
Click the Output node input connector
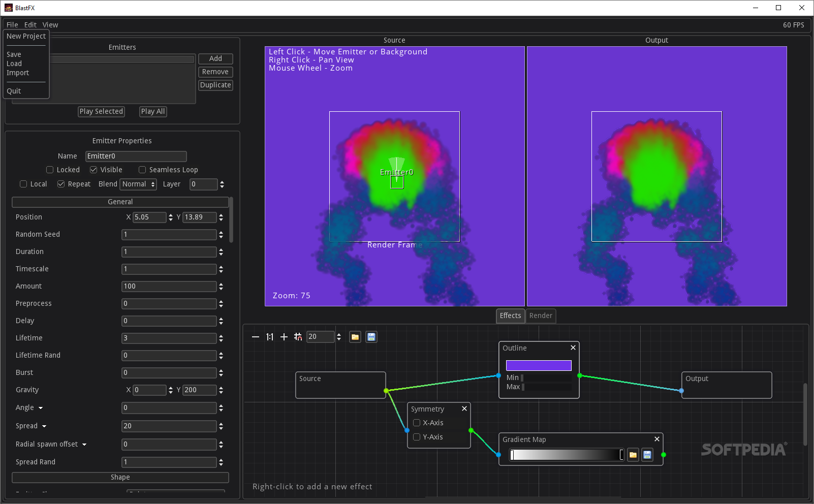681,391
